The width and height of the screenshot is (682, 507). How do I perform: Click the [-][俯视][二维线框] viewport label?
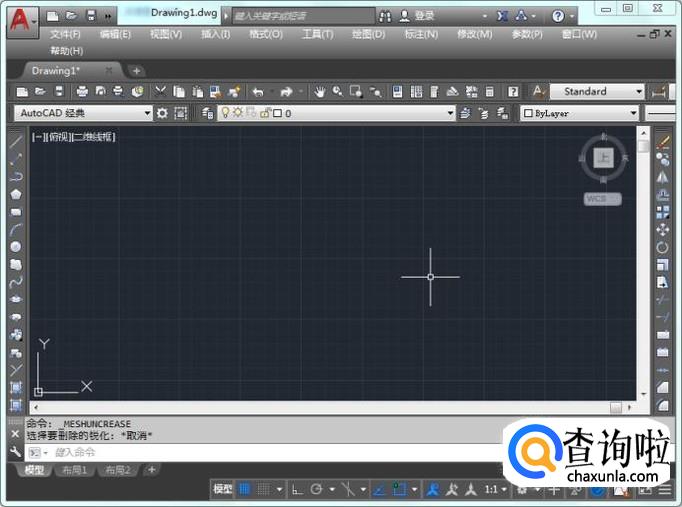tap(74, 137)
